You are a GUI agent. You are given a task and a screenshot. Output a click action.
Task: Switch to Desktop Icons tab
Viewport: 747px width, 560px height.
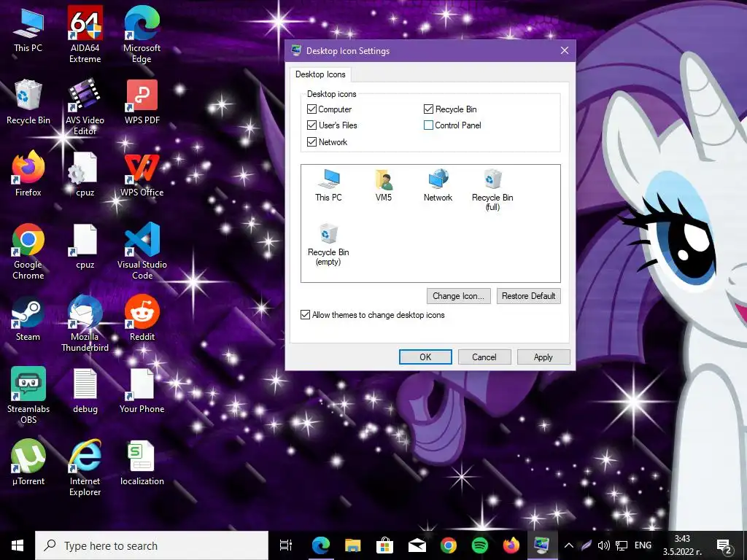click(320, 74)
